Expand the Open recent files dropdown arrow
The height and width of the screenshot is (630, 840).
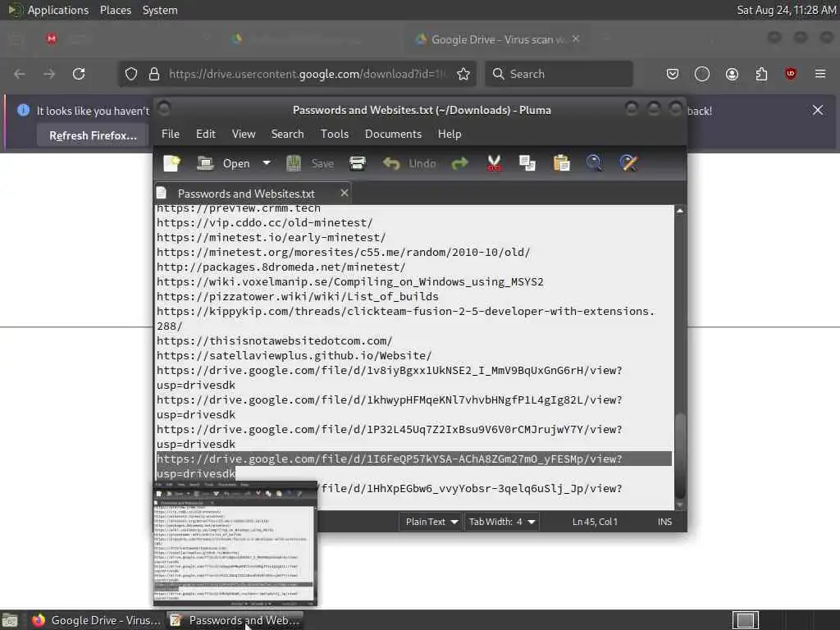coord(267,163)
